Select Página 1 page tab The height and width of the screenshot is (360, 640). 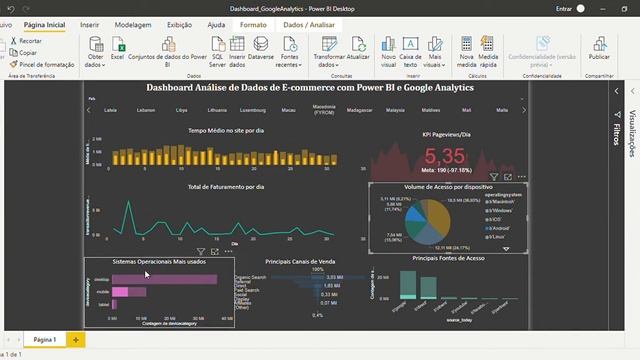point(44,340)
